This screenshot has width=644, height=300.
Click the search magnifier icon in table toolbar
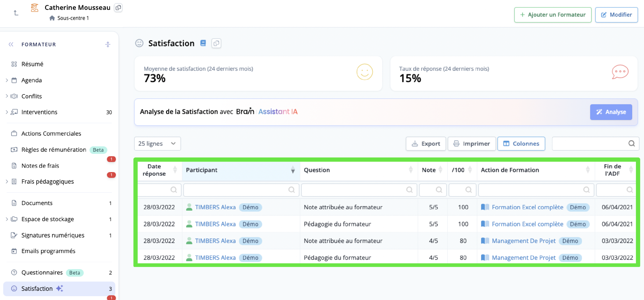632,144
